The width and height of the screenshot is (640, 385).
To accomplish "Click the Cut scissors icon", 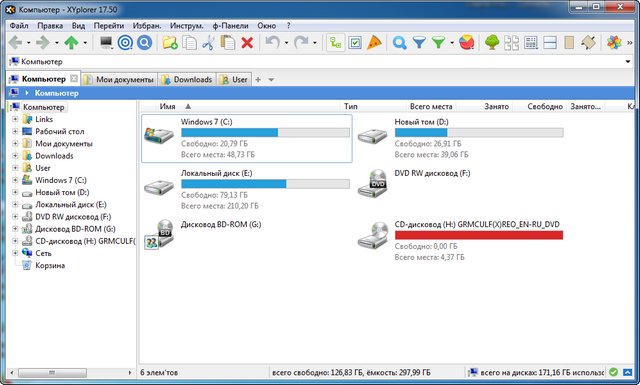I will pos(208,42).
